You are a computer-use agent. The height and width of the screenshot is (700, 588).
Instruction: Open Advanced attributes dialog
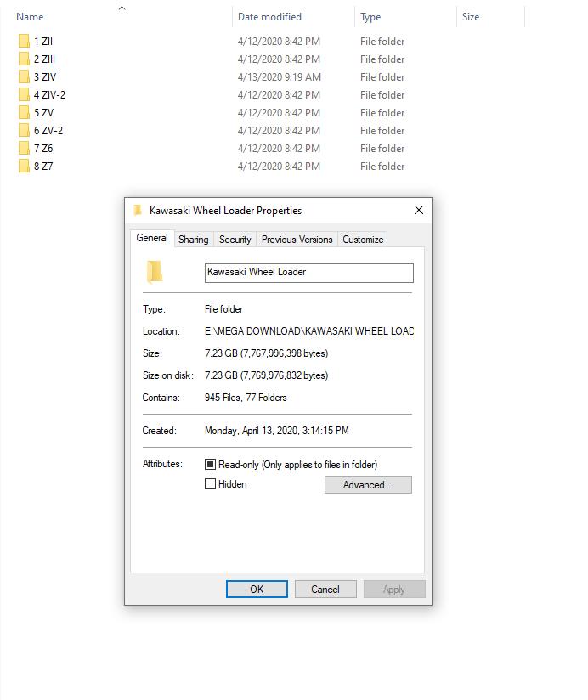pos(368,485)
